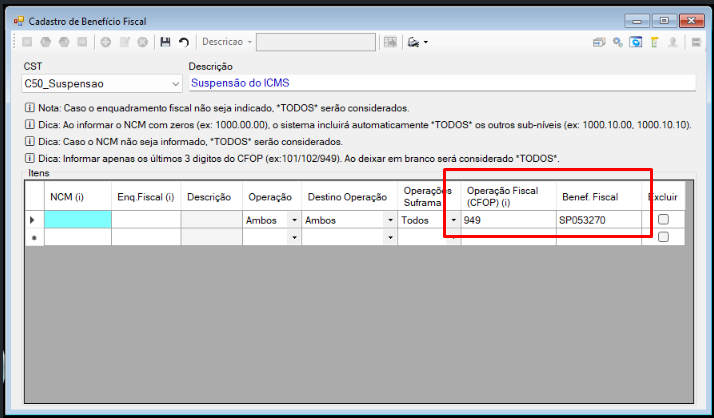The height and width of the screenshot is (418, 714).
Task: Click the highlighted NCM cell in first row
Action: 78,220
